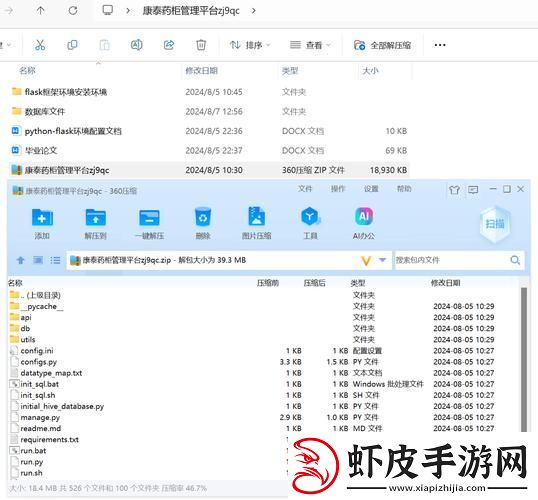Click the 全部解压缩 extract all button
The image size is (538, 500).
[382, 45]
